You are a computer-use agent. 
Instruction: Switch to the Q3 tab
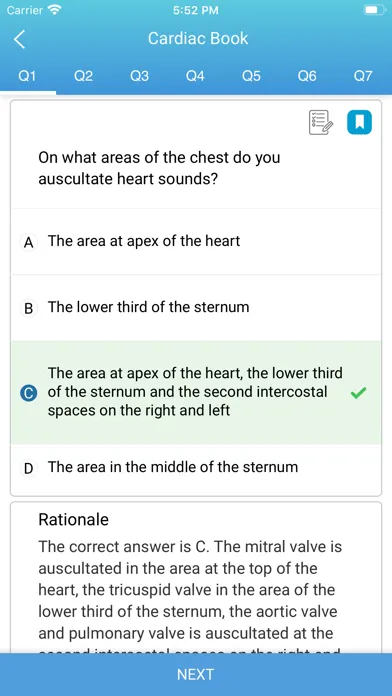coord(139,76)
